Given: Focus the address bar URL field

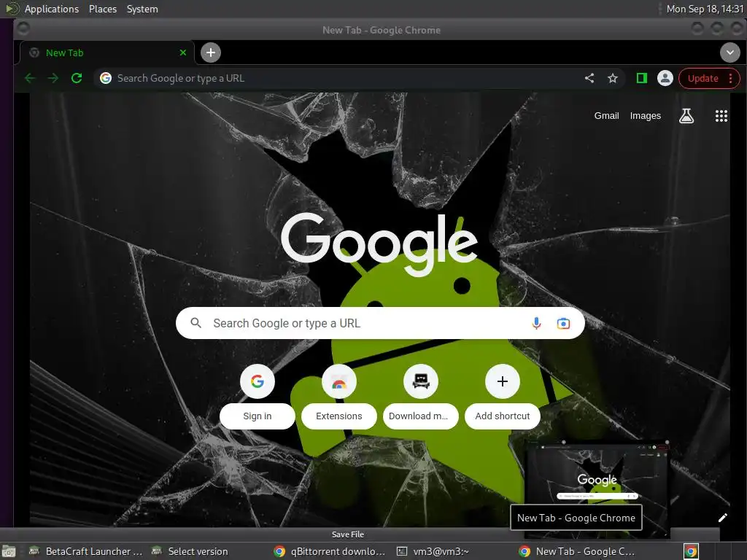Looking at the screenshot, I should click(343, 78).
